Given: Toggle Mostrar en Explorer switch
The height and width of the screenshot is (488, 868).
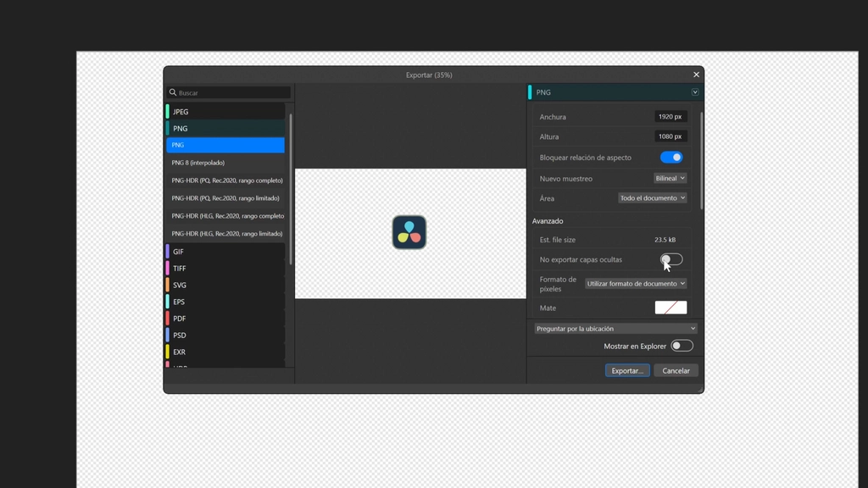Looking at the screenshot, I should 682,346.
